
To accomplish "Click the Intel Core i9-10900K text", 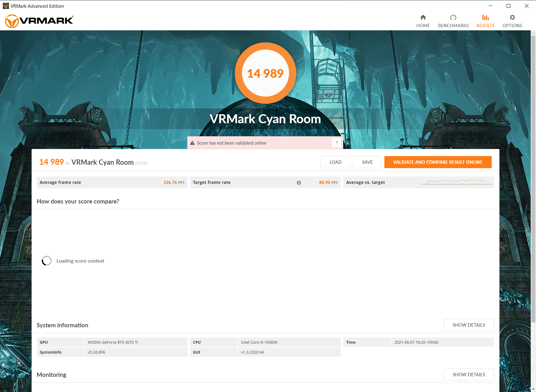I will tap(259, 342).
